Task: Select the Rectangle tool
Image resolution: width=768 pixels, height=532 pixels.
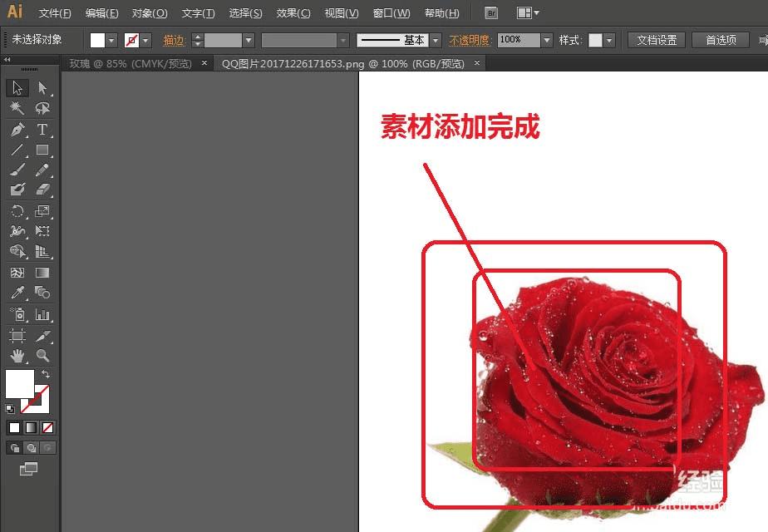Action: [42, 150]
